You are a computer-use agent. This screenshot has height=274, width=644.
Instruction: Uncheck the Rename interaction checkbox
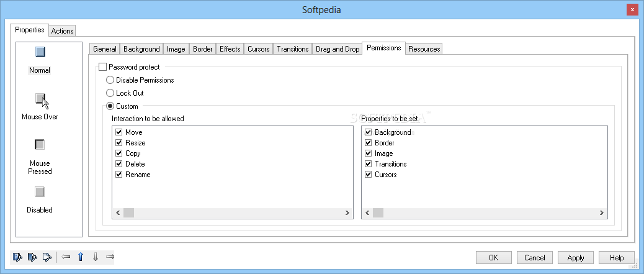click(x=119, y=175)
